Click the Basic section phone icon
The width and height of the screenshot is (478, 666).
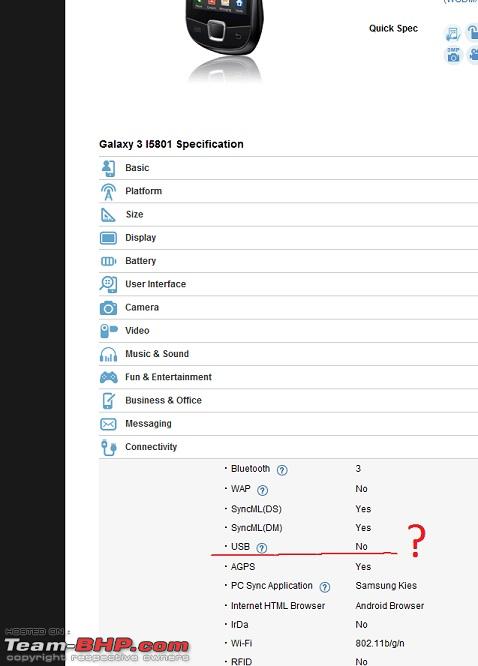coord(108,168)
